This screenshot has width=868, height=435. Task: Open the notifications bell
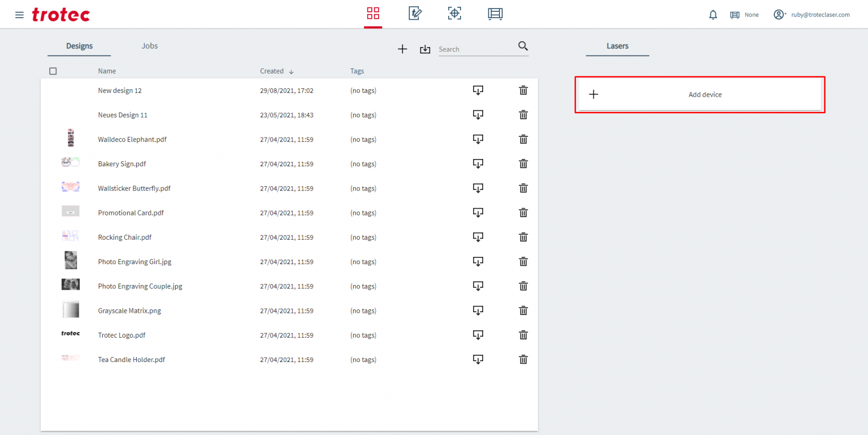[713, 15]
